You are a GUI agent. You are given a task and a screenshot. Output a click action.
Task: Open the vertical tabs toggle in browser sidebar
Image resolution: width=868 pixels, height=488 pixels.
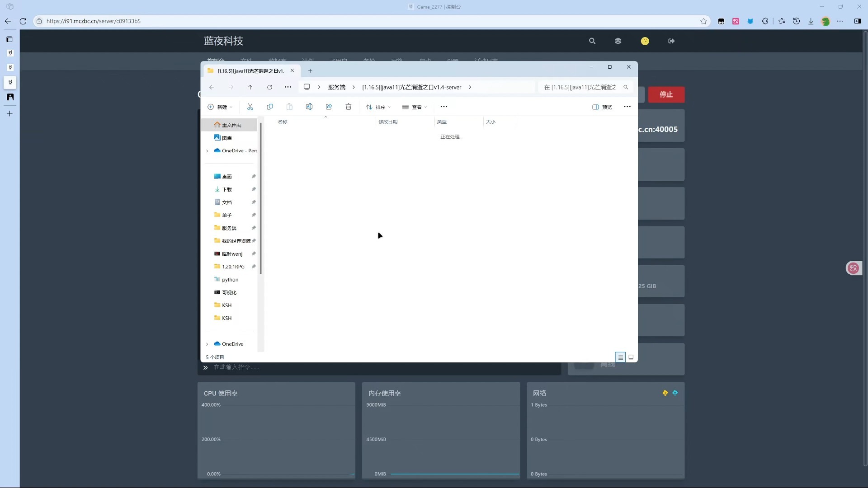click(9, 39)
